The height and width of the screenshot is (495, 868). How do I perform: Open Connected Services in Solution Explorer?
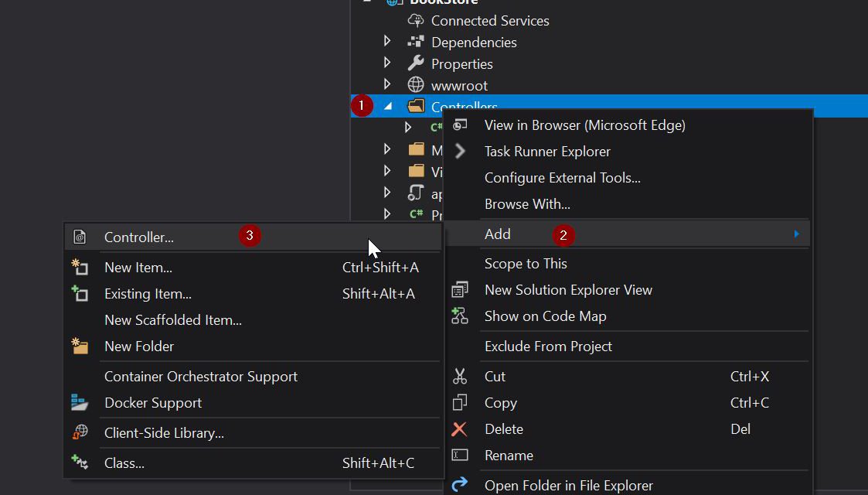point(490,21)
